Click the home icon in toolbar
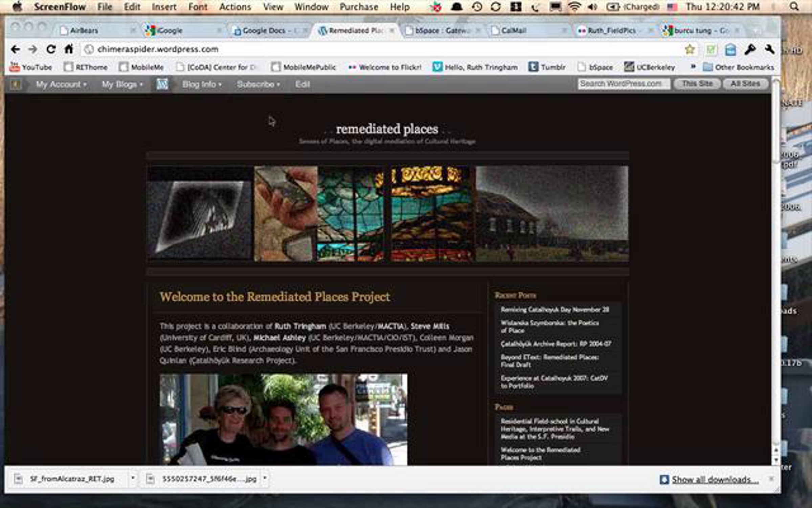This screenshot has width=812, height=508. point(69,49)
